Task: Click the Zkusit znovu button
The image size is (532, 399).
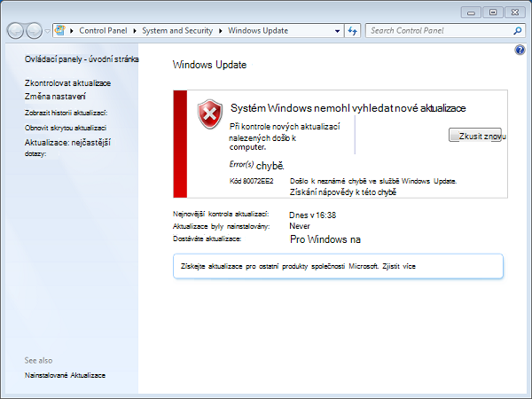Action: (475, 135)
